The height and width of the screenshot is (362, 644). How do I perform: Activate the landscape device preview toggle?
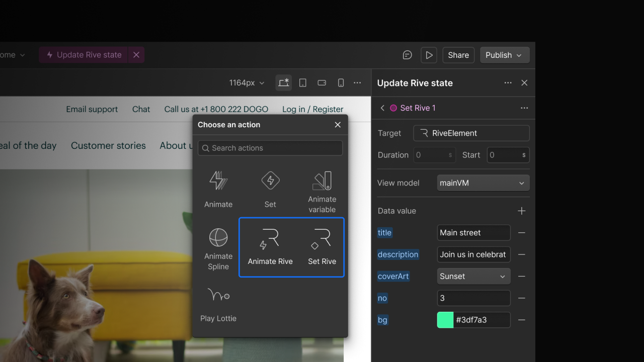[321, 82]
